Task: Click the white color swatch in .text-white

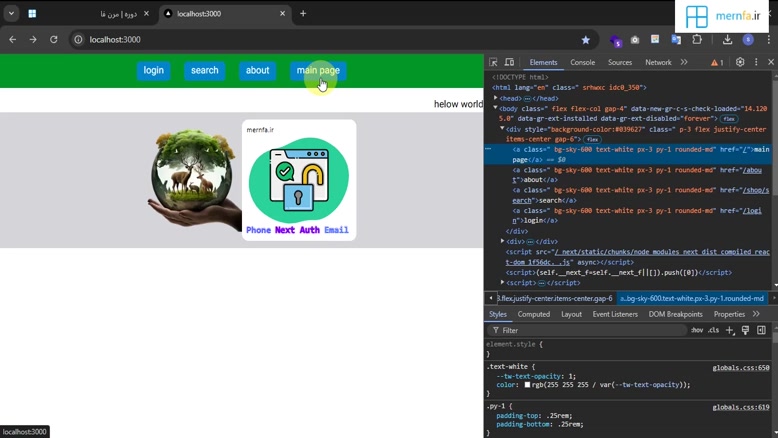Action: click(x=527, y=385)
